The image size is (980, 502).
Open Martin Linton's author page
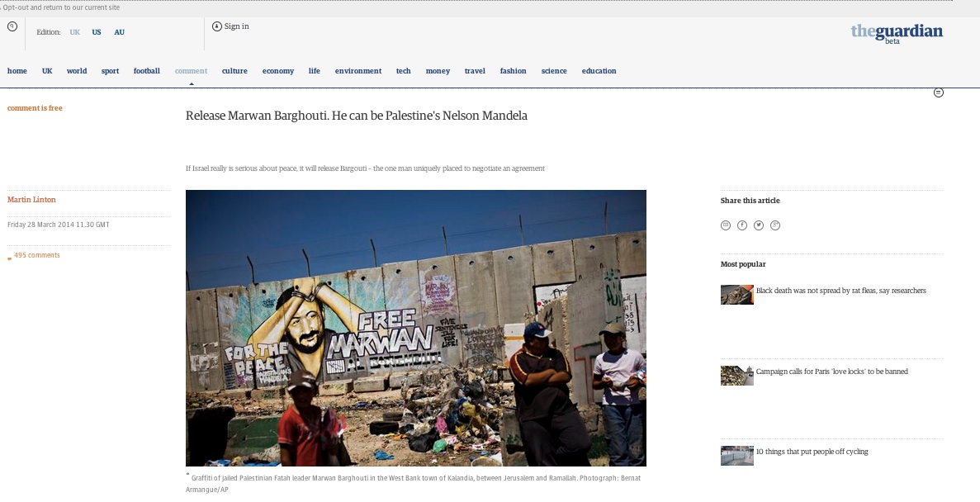31,200
